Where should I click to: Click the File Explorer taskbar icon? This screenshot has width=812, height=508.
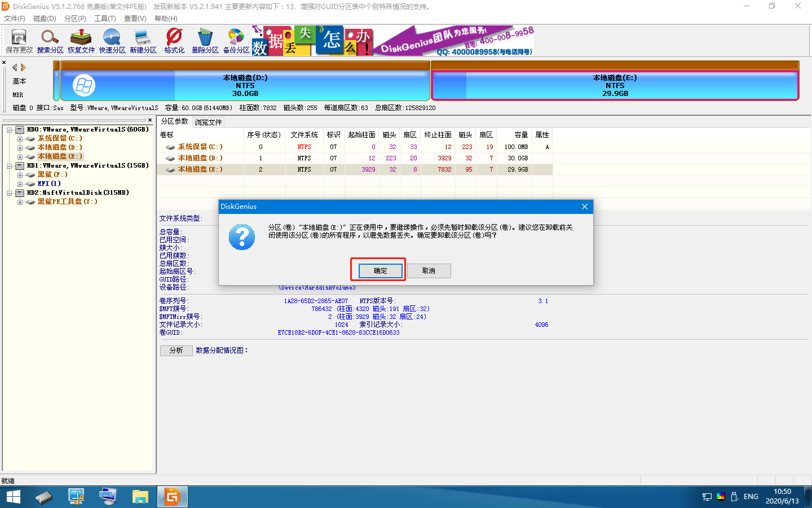click(x=140, y=497)
